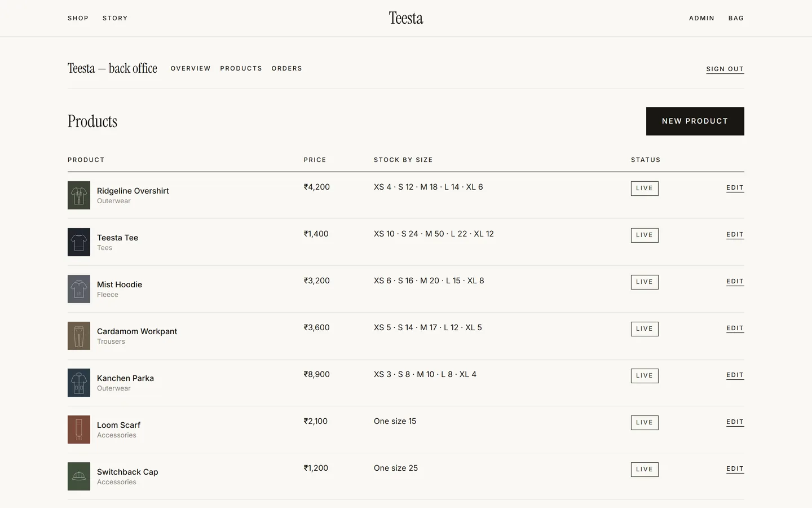The width and height of the screenshot is (812, 508).
Task: Open the Switchback Cap product thumbnail
Action: point(79,476)
